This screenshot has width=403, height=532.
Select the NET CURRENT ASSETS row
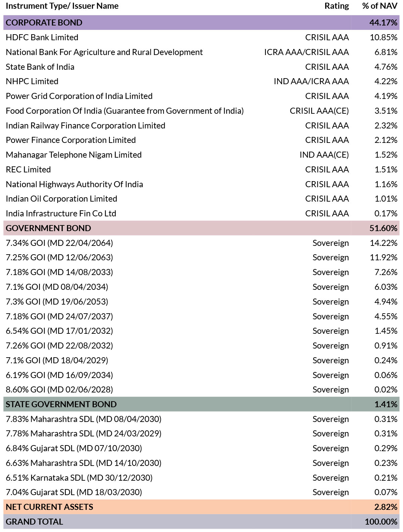(201, 507)
